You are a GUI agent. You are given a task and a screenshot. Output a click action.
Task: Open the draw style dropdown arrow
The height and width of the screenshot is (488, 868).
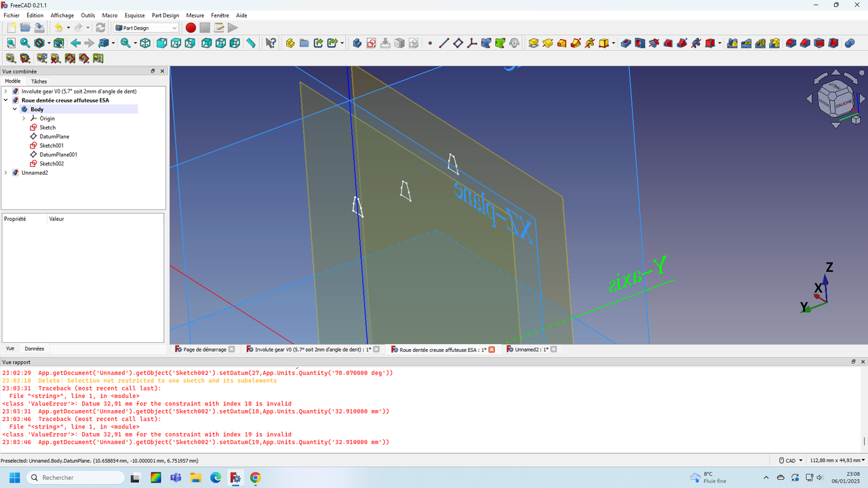click(49, 43)
